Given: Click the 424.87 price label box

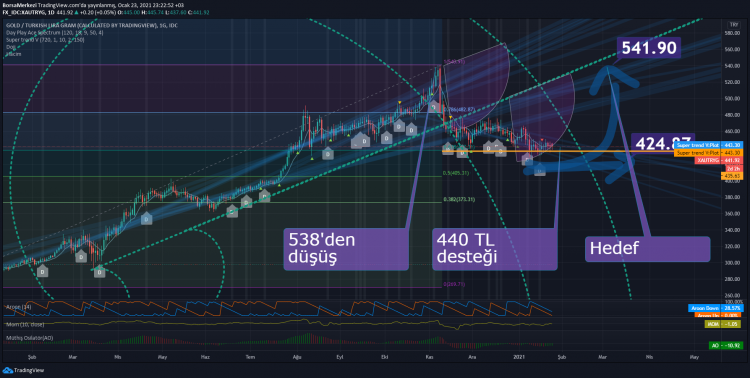Looking at the screenshot, I should point(662,143).
